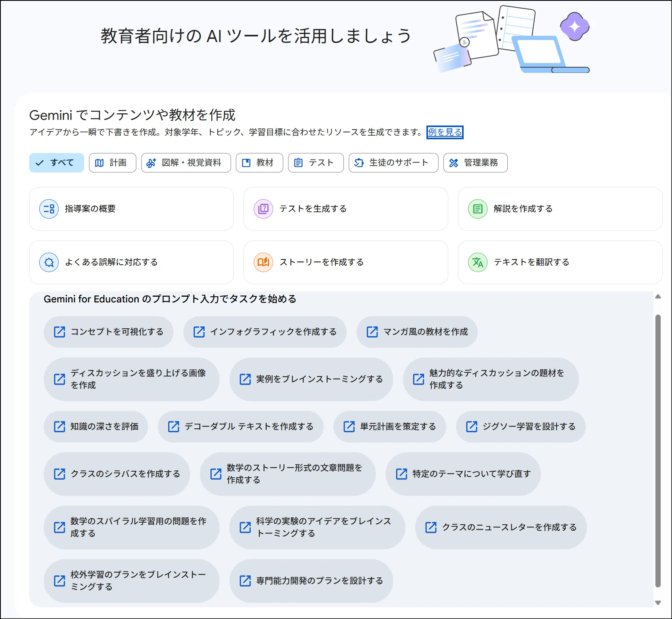Click the heading Gemini でコンテンツや教材を作成
672x619 pixels.
tap(132, 115)
